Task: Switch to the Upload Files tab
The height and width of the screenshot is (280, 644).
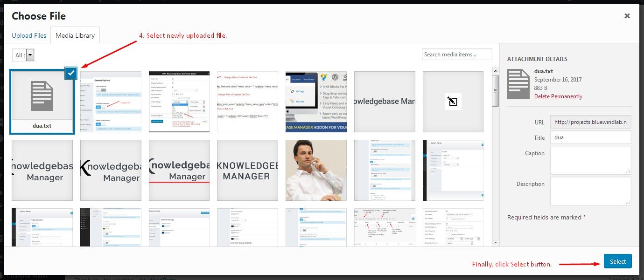Action: pos(29,35)
